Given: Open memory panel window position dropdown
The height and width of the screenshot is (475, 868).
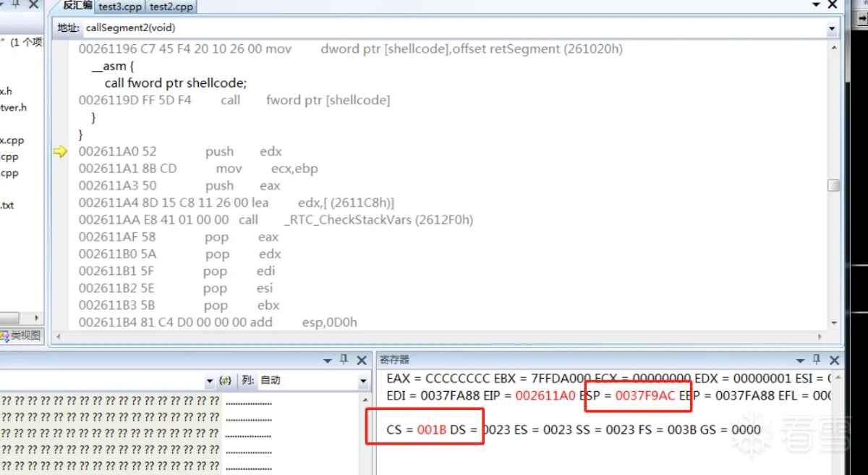Looking at the screenshot, I should [x=328, y=360].
